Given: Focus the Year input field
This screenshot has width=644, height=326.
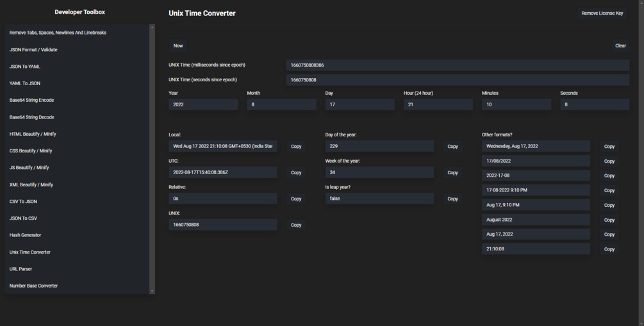Looking at the screenshot, I should click(203, 104).
